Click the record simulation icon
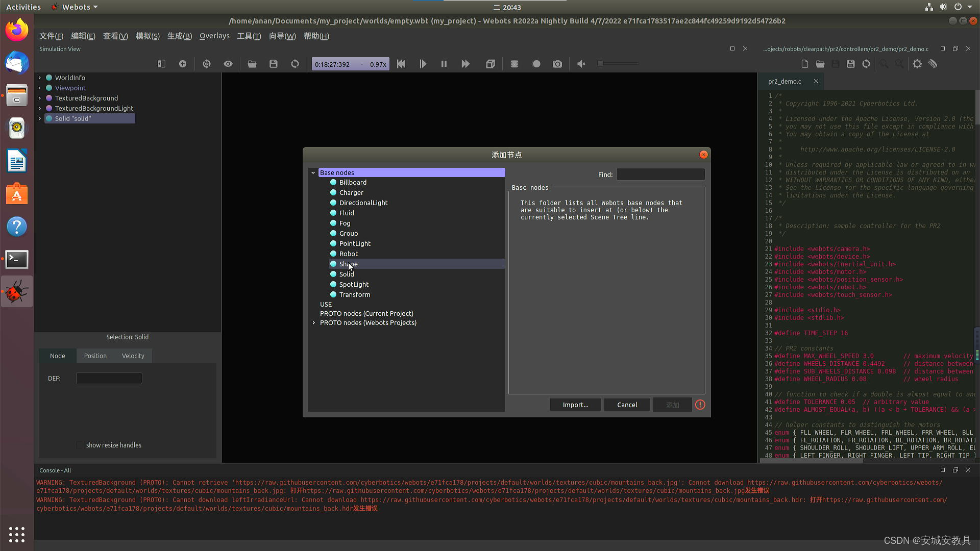Image resolution: width=980 pixels, height=551 pixels. 536,63
